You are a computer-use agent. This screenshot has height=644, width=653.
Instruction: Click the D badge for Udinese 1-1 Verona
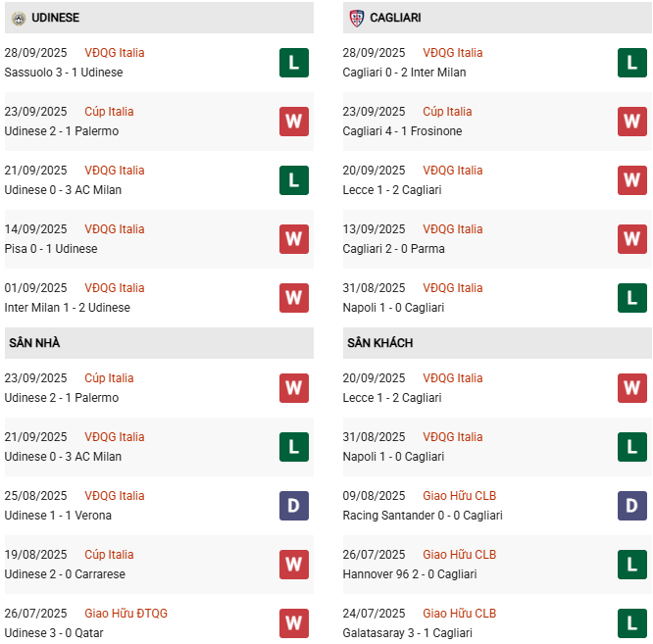pyautogui.click(x=293, y=506)
